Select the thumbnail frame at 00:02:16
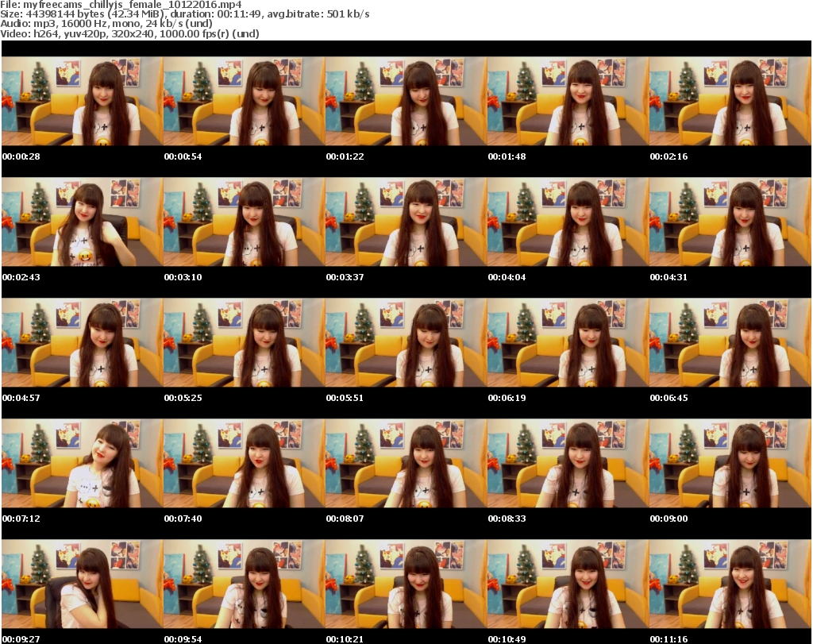The height and width of the screenshot is (644, 813). 730,101
